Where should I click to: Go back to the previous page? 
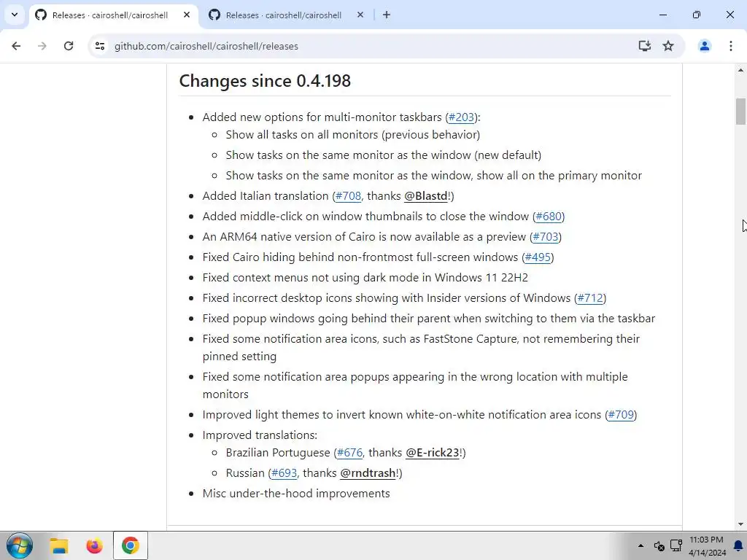16,46
